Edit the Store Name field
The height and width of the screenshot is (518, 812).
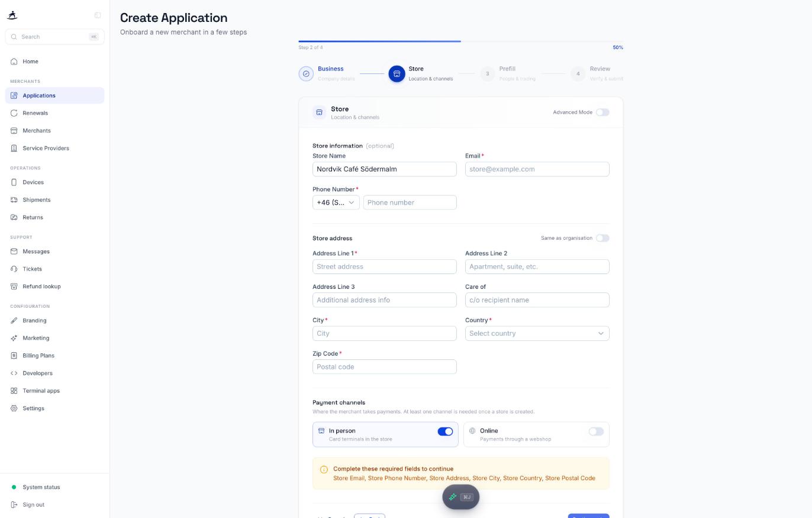point(385,169)
